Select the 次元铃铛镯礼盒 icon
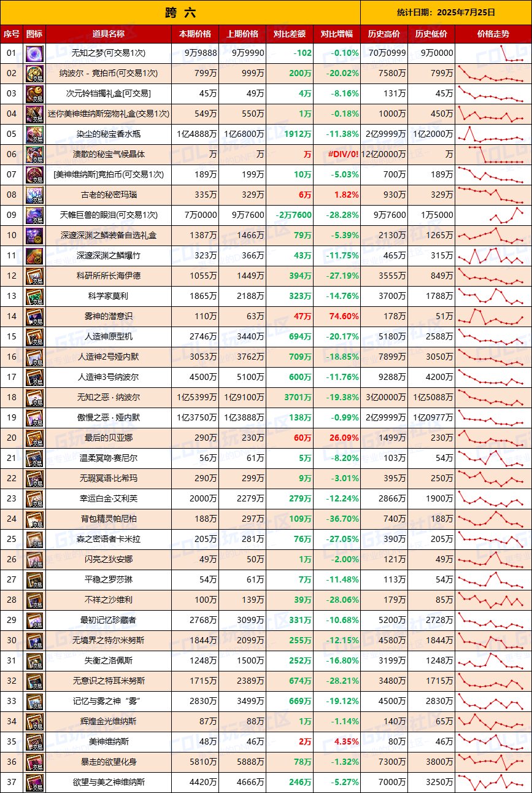This screenshot has width=532, height=793. click(x=34, y=94)
